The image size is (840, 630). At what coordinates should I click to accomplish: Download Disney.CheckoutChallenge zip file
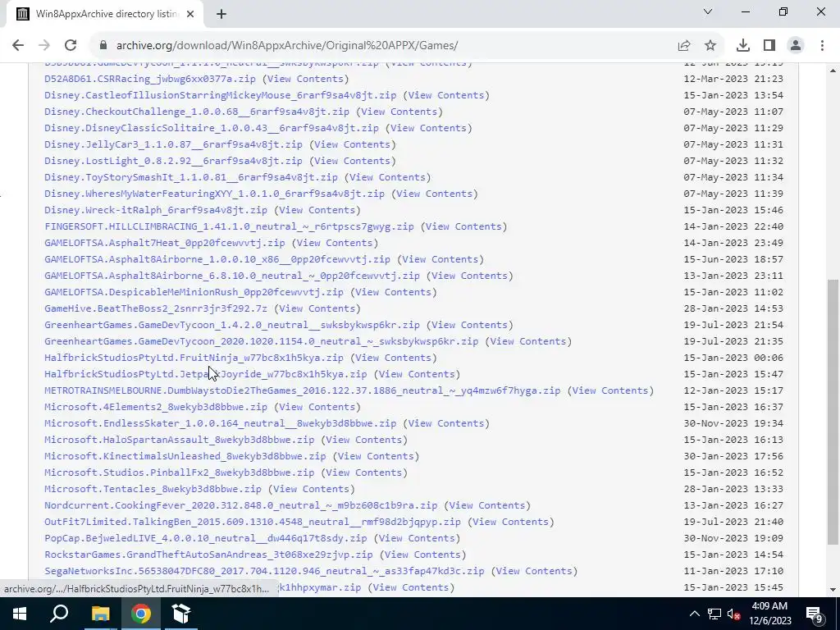tap(197, 112)
